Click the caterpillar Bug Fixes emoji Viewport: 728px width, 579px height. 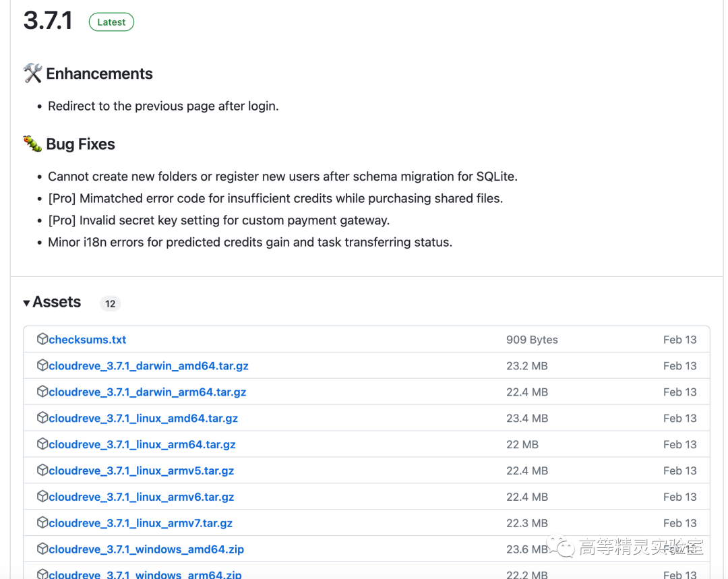point(32,144)
